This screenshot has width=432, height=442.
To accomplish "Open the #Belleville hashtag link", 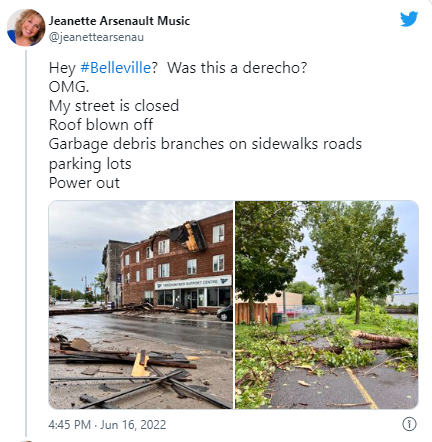I will 116,68.
